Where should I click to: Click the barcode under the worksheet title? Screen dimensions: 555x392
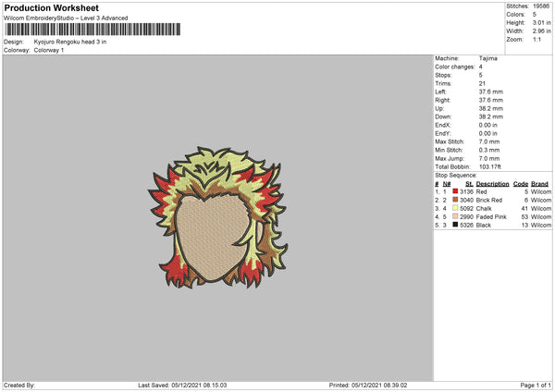[x=92, y=30]
